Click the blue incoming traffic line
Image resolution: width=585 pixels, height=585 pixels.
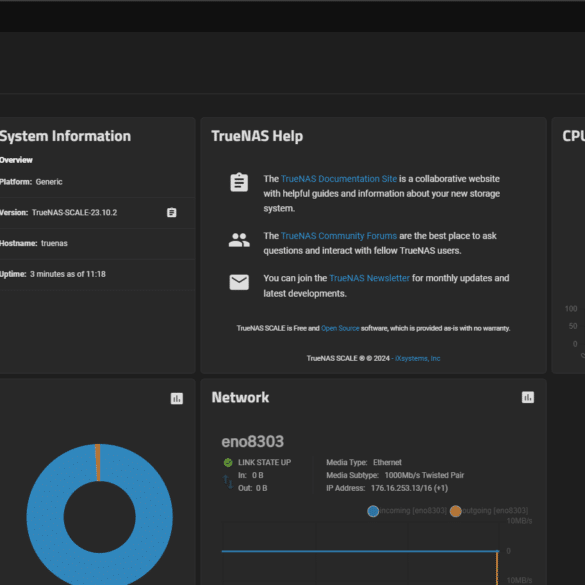pos(360,551)
